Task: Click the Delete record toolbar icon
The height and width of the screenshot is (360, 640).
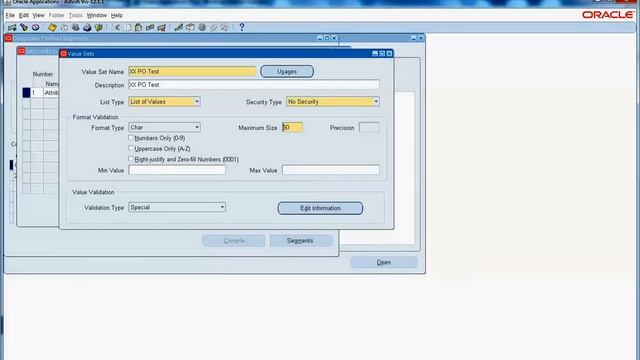Action: 162,27
